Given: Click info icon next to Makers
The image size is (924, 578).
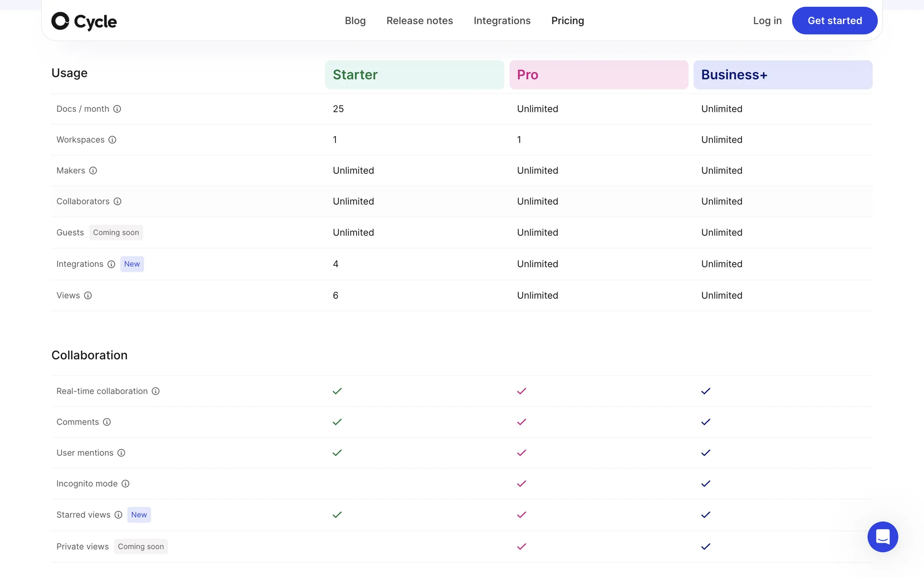Looking at the screenshot, I should point(93,171).
